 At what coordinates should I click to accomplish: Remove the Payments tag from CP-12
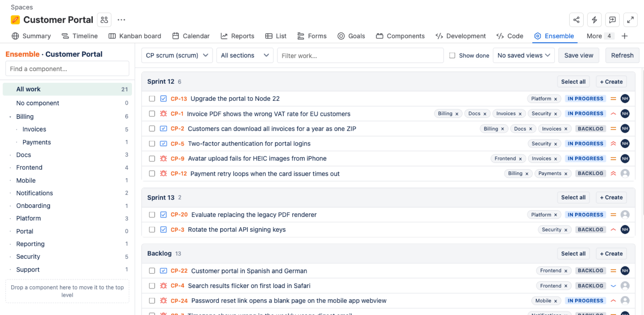point(566,174)
